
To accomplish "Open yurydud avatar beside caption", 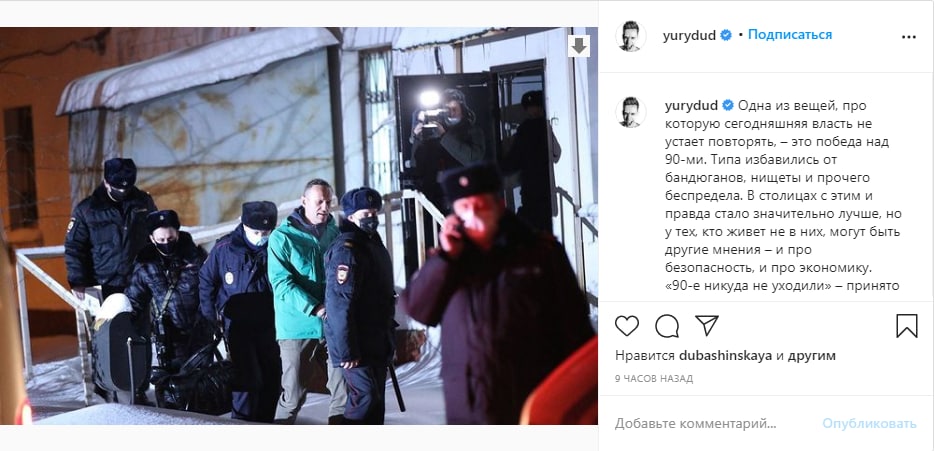I will click(630, 112).
